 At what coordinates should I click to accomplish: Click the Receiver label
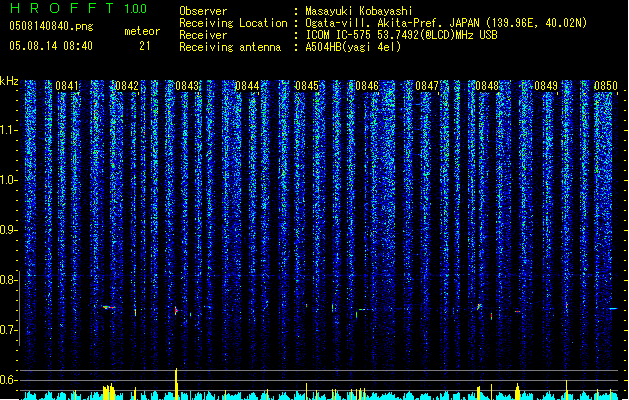coord(203,35)
